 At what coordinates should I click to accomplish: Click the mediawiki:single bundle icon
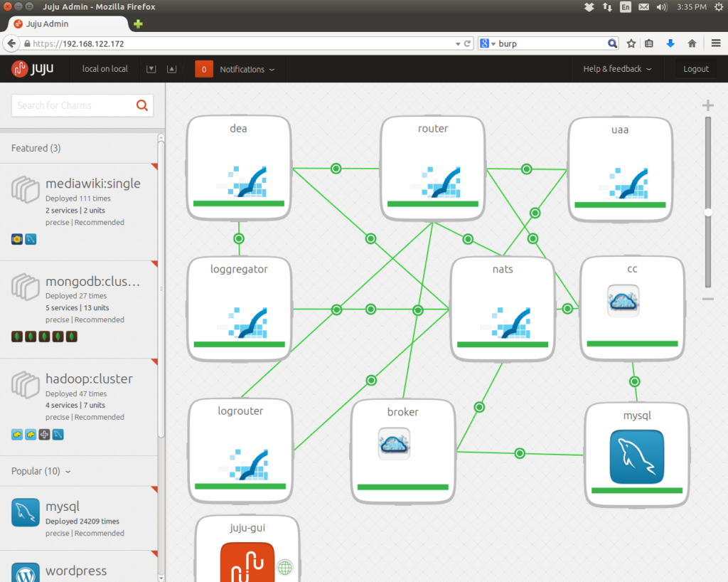(25, 189)
